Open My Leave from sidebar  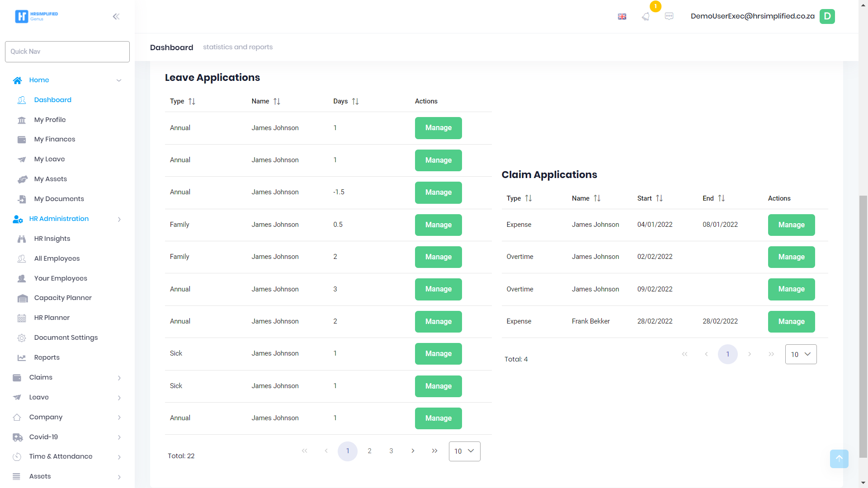click(x=49, y=159)
